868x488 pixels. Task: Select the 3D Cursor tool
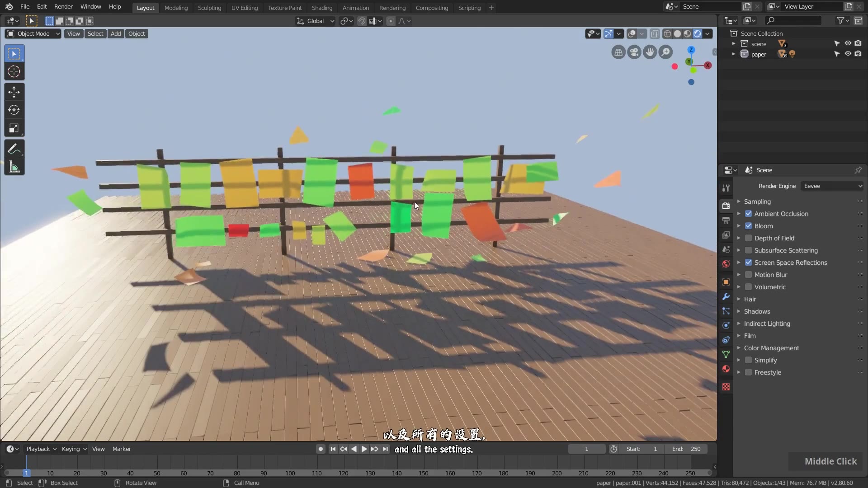pyautogui.click(x=14, y=71)
